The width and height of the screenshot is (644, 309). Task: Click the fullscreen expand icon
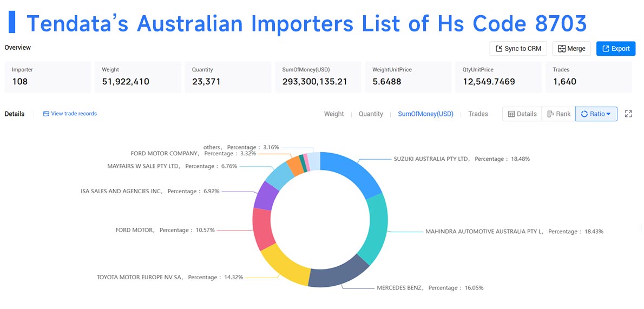pos(628,114)
